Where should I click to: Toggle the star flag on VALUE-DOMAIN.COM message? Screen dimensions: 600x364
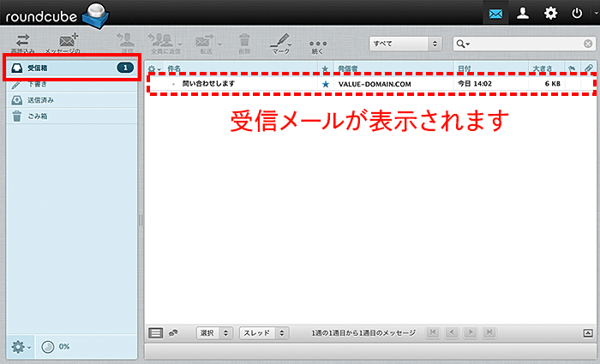(x=325, y=85)
